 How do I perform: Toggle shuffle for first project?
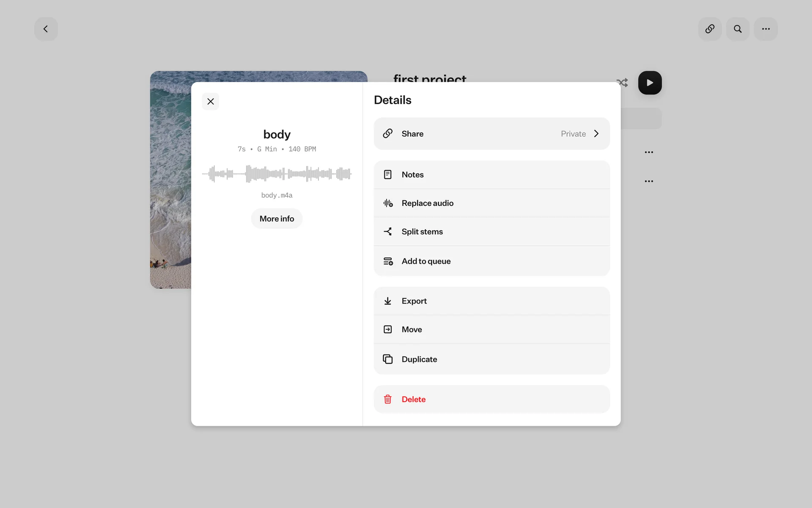622,83
